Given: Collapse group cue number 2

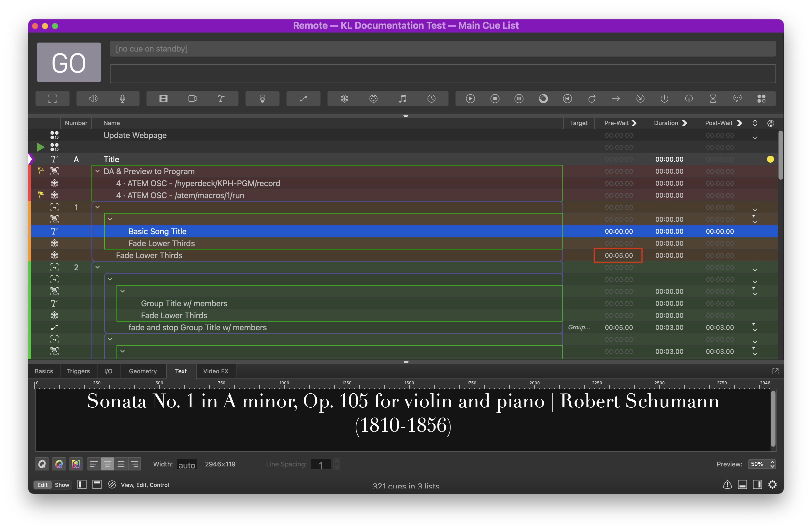Looking at the screenshot, I should (x=97, y=267).
